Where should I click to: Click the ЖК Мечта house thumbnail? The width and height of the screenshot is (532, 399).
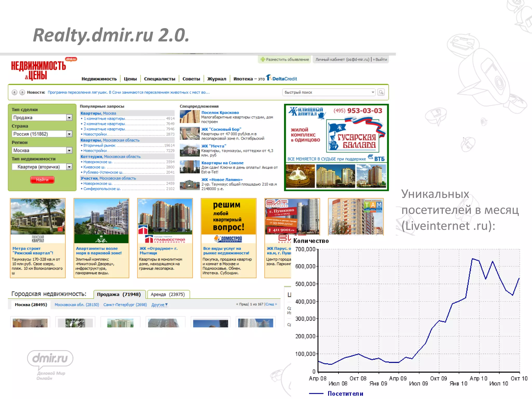click(x=190, y=150)
